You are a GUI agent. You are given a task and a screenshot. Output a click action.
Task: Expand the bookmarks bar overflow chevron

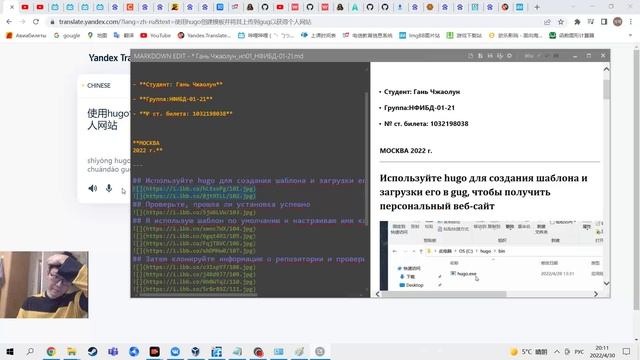[x=631, y=36]
